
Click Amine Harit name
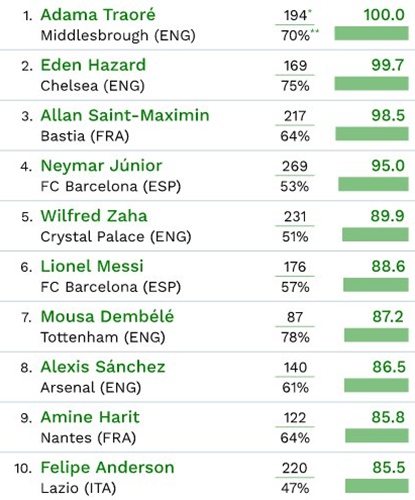[90, 417]
